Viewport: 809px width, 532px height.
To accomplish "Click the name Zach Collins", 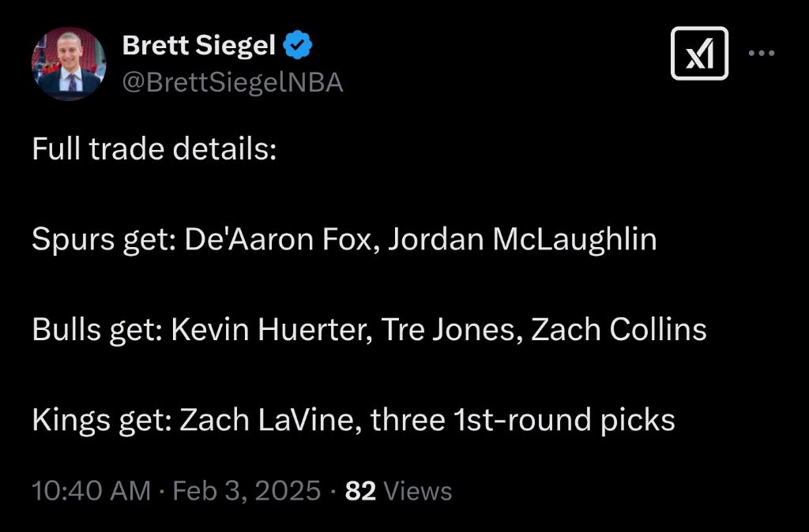I will tap(619, 329).
